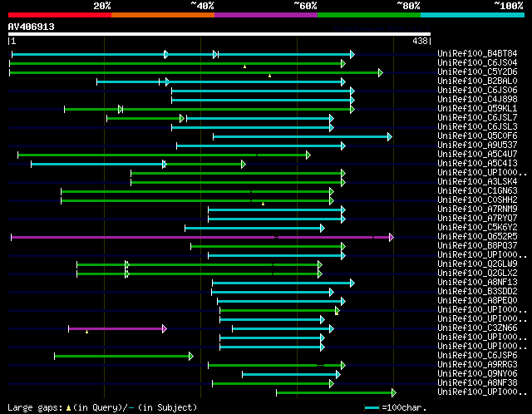The height and width of the screenshot is (414, 532).
Task: Open hit UniRef100_C6JS06
Action: pos(477,90)
